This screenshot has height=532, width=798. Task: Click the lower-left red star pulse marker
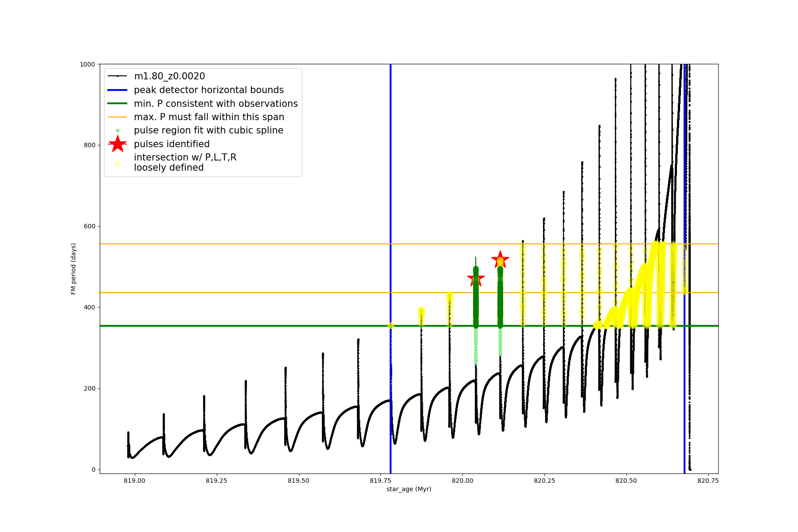(476, 279)
